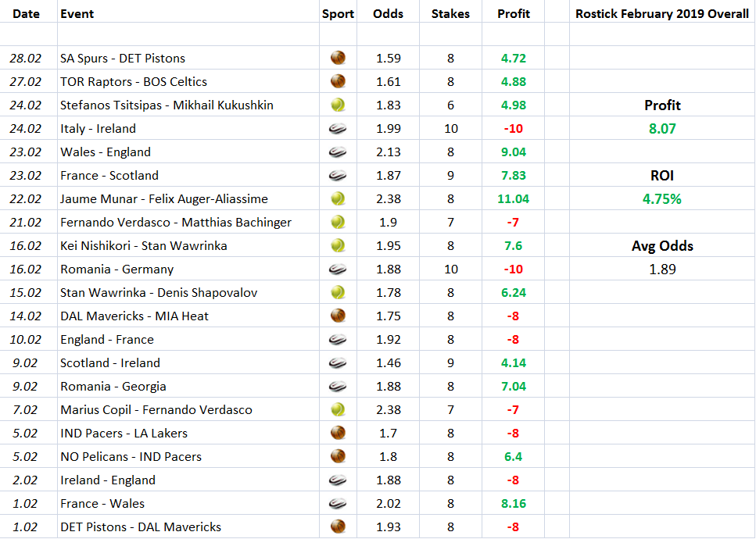Click the Rostick February 2019 Overall heading
Screen dimensions: 756x539
[661, 13]
